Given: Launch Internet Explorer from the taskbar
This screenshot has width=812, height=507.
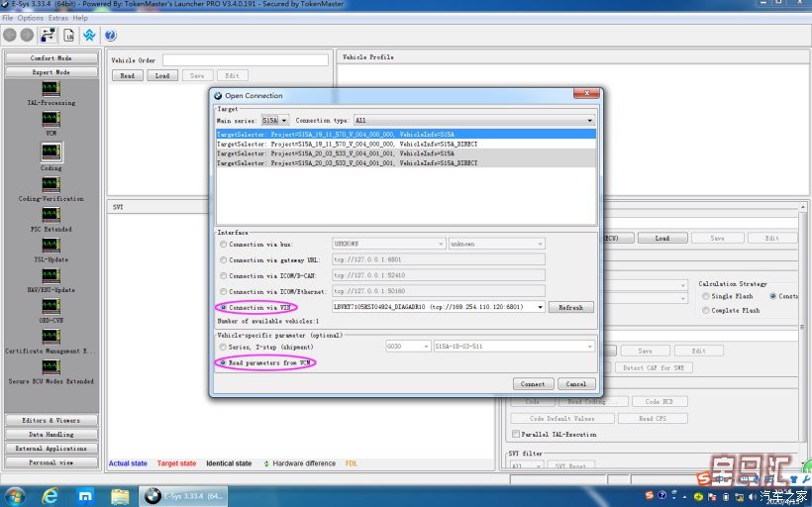Looking at the screenshot, I should (50, 497).
